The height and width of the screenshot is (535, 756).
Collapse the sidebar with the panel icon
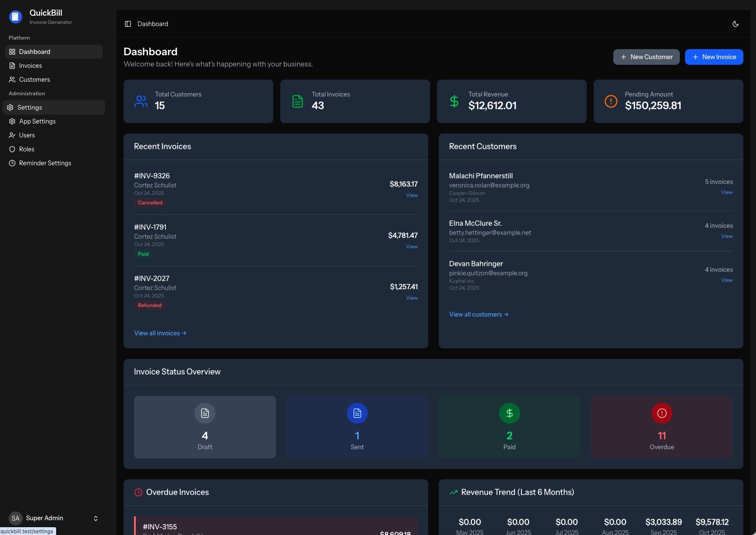tap(128, 24)
